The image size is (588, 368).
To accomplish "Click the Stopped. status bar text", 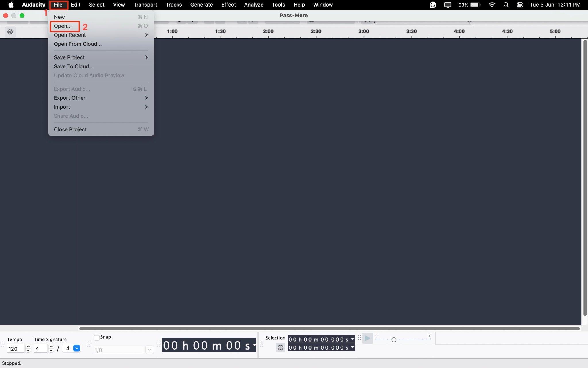I will (12, 363).
